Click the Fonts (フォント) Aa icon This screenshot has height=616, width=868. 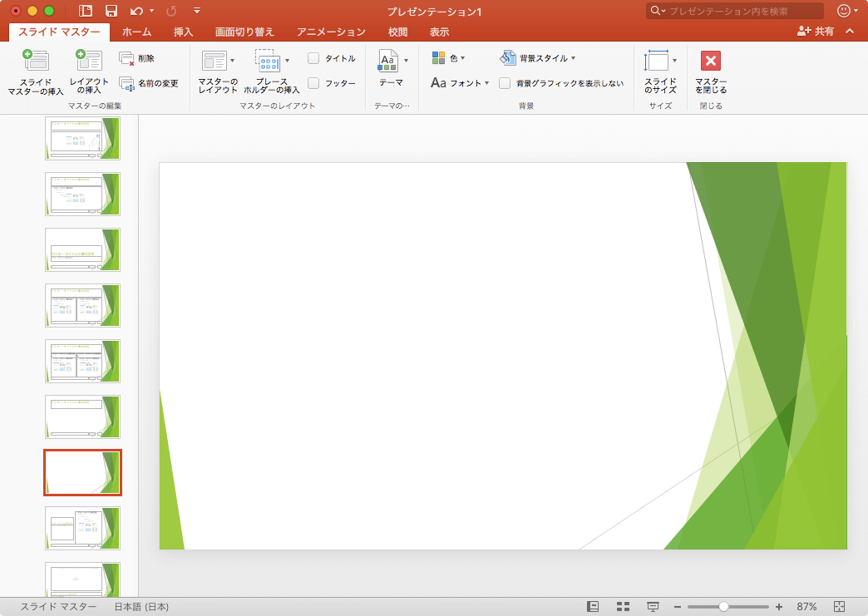[438, 83]
